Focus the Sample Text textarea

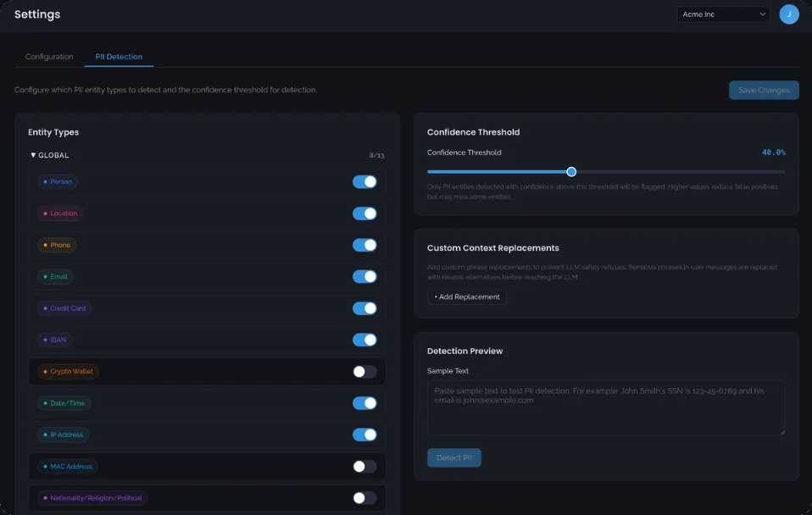606,408
